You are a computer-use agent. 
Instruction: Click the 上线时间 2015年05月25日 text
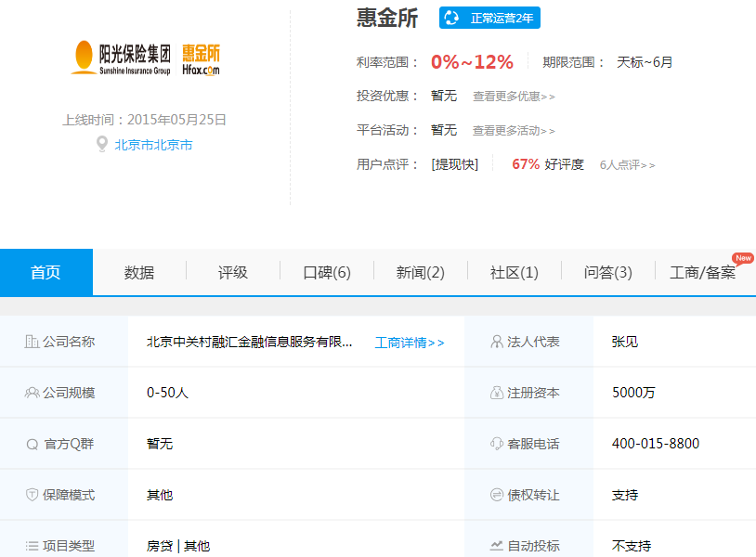pos(145,120)
